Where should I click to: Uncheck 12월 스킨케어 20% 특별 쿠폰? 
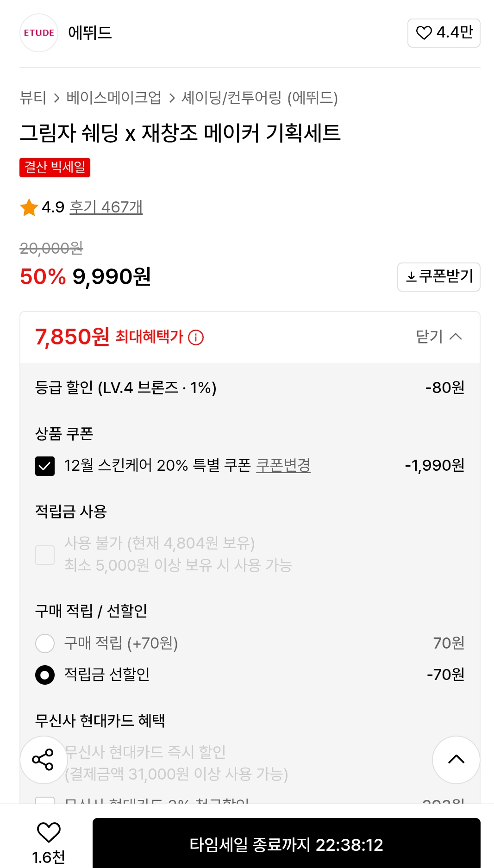coord(45,466)
